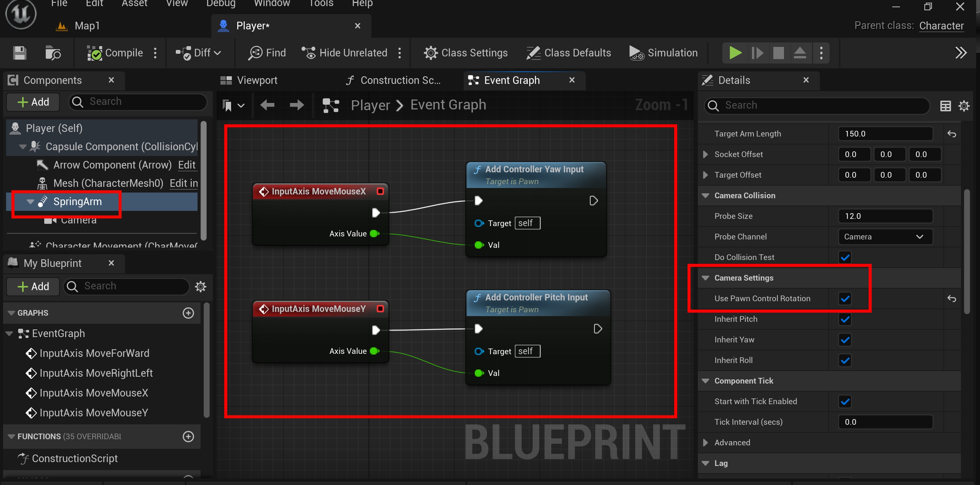Click the Frame Skip playback icon
The image size is (980, 485).
tap(757, 53)
